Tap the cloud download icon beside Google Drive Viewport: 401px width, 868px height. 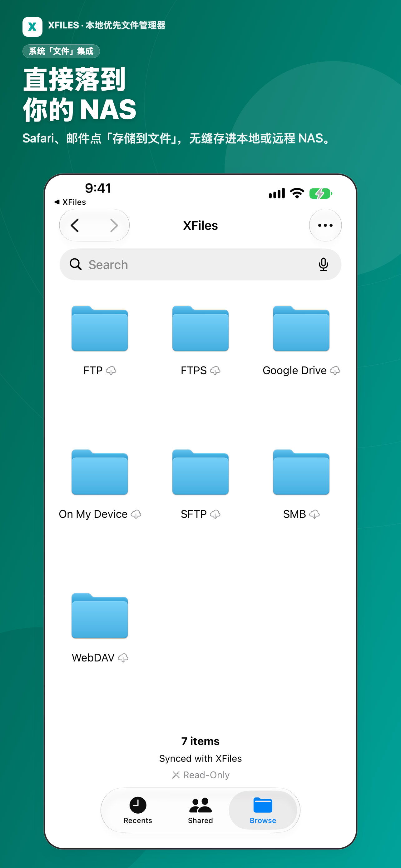click(x=335, y=371)
